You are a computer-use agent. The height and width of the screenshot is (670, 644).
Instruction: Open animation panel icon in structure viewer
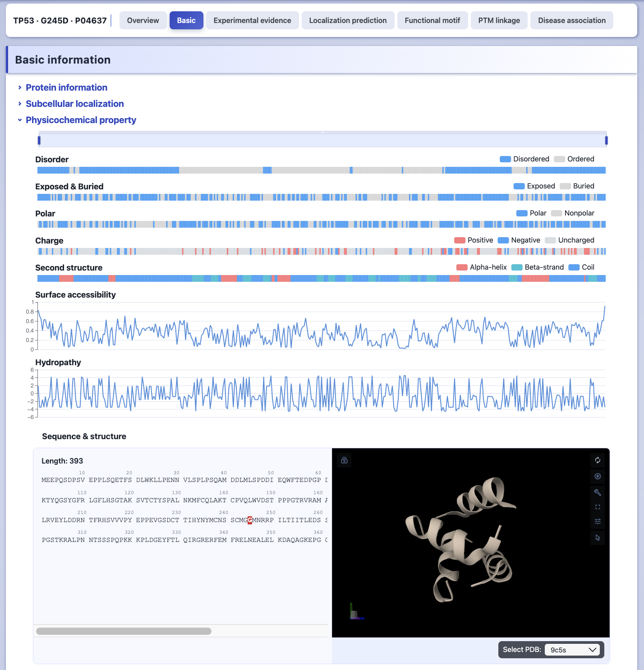pyautogui.click(x=345, y=460)
